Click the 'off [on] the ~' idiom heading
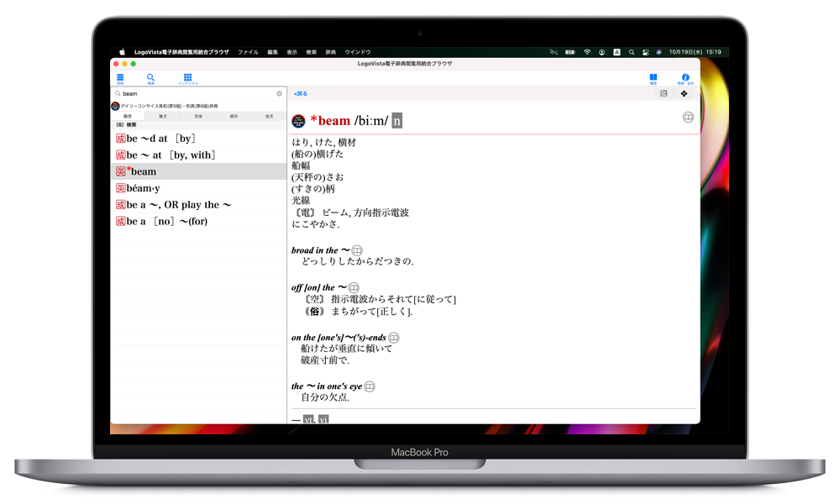840x504 pixels. [318, 287]
